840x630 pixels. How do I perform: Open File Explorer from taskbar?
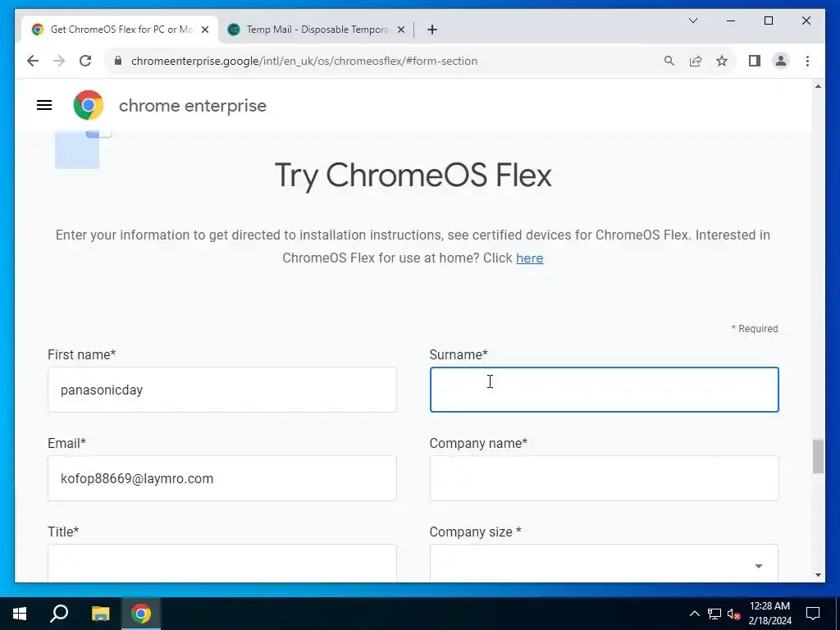click(100, 614)
